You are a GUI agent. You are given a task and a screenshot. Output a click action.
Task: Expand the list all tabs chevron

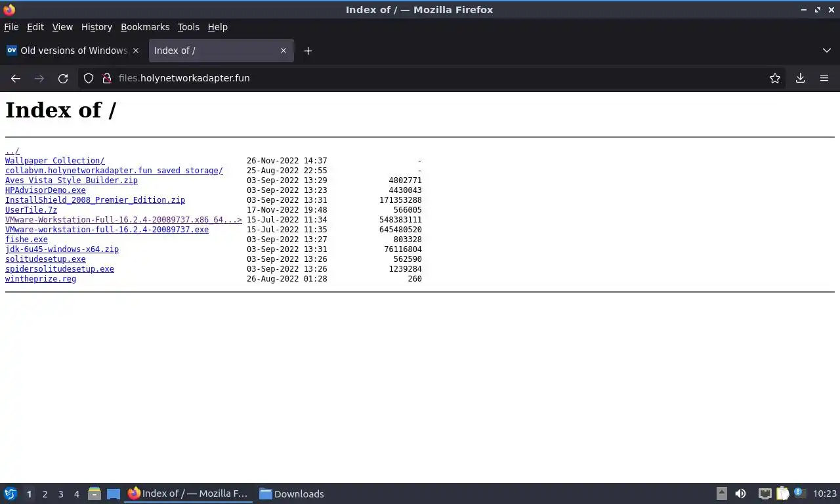827,51
